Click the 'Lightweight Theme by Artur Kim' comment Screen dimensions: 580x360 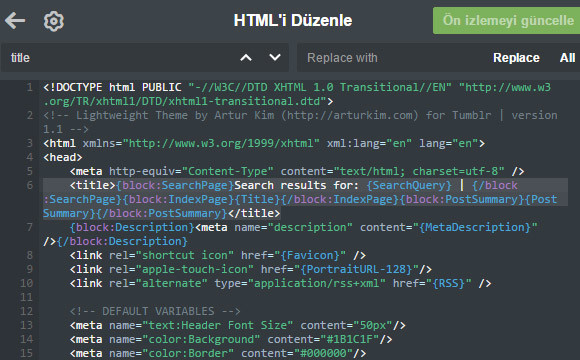tap(300, 122)
